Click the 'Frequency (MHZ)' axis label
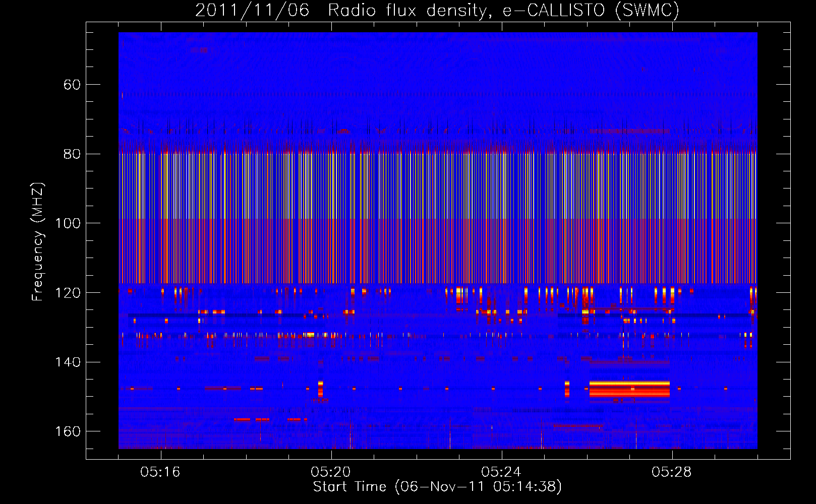This screenshot has width=816, height=504. pos(38,242)
